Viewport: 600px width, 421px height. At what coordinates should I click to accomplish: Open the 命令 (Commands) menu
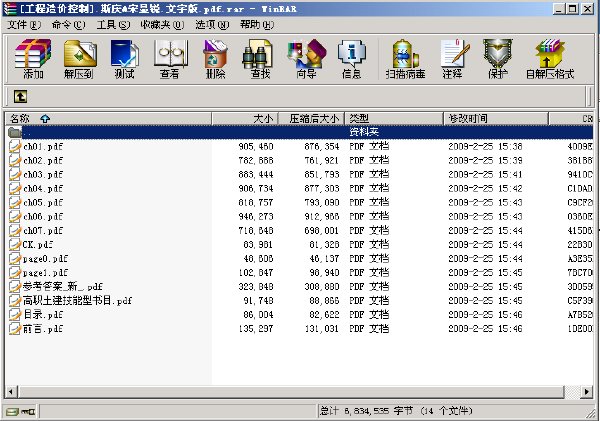[68, 25]
